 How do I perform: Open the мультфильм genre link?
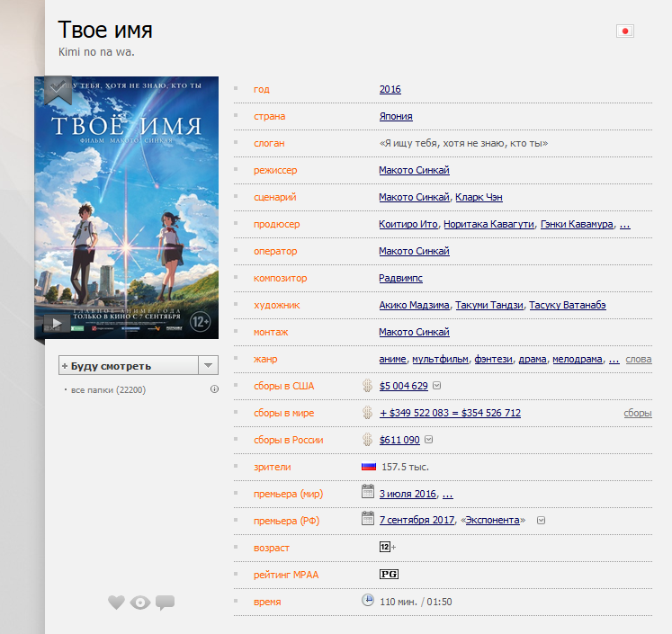tap(440, 359)
